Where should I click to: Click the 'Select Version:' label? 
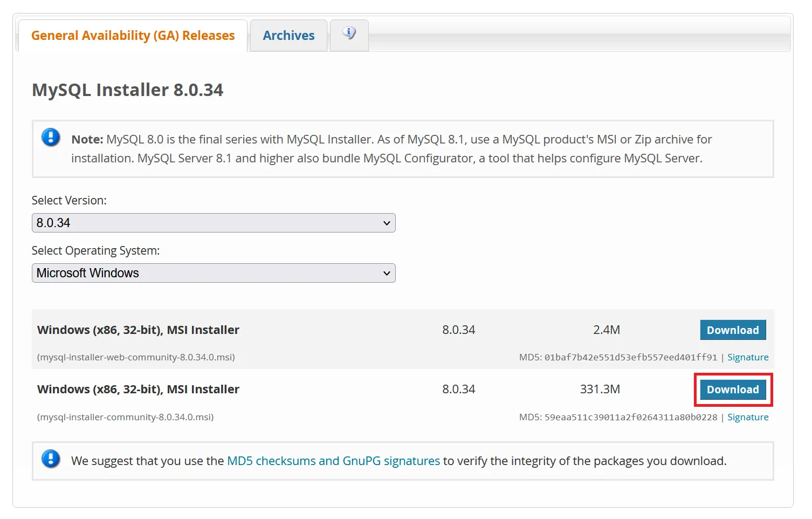click(69, 200)
